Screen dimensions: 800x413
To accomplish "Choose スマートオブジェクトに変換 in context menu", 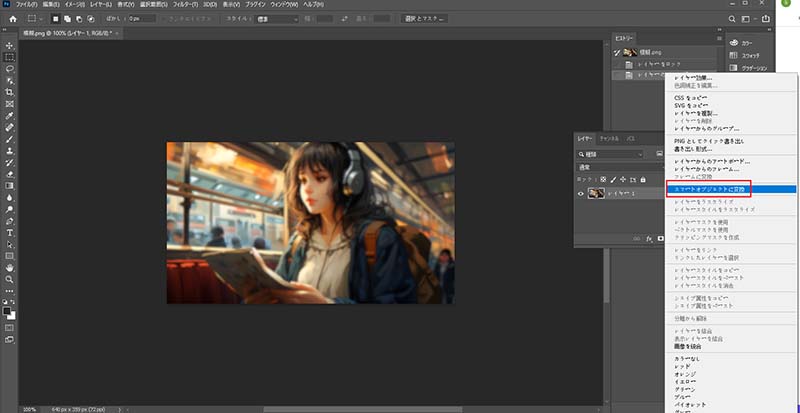I will [732, 189].
